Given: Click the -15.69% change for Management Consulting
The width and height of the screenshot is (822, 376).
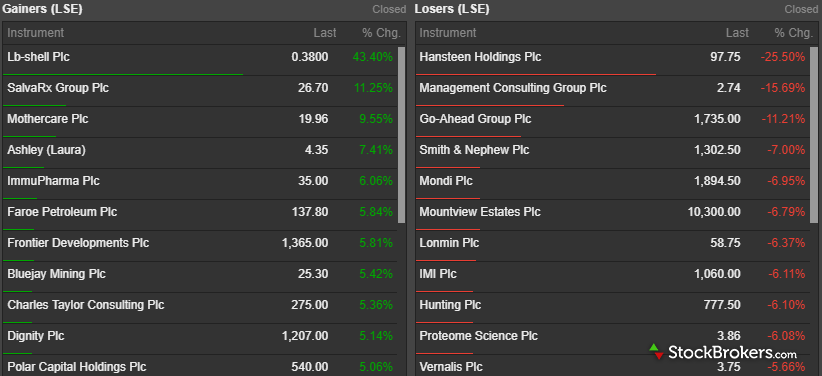Looking at the screenshot, I should 783,88.
